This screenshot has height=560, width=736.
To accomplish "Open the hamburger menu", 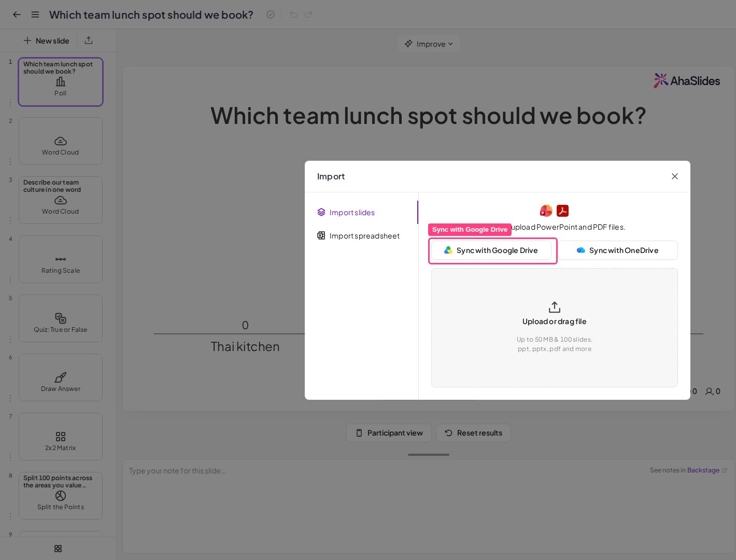I will pyautogui.click(x=35, y=15).
